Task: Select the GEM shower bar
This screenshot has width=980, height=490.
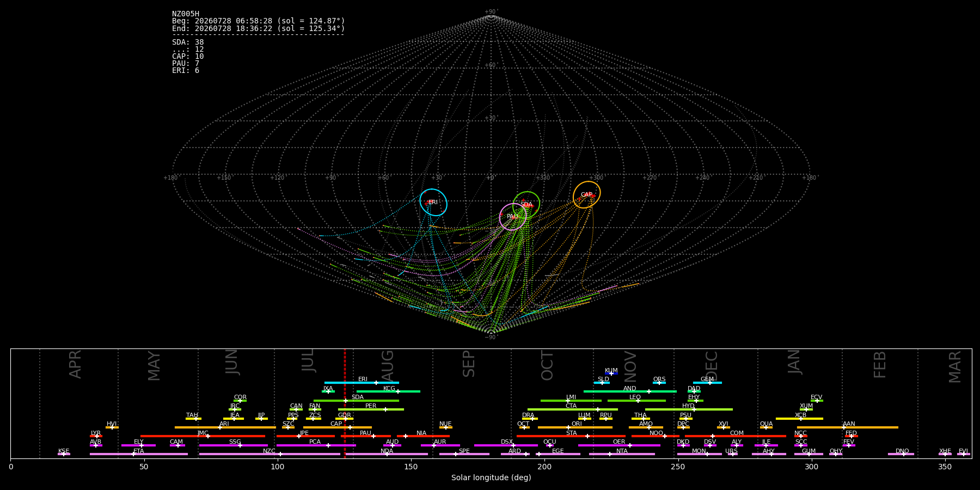Action: (707, 383)
